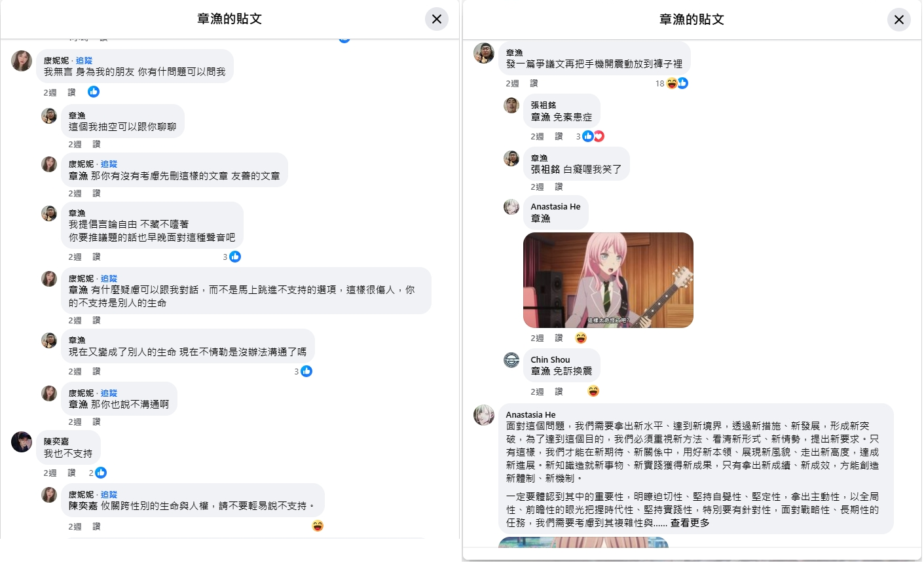Like 張祖銘's 免素患症 comment
Screen dimensions: 924x563
559,136
